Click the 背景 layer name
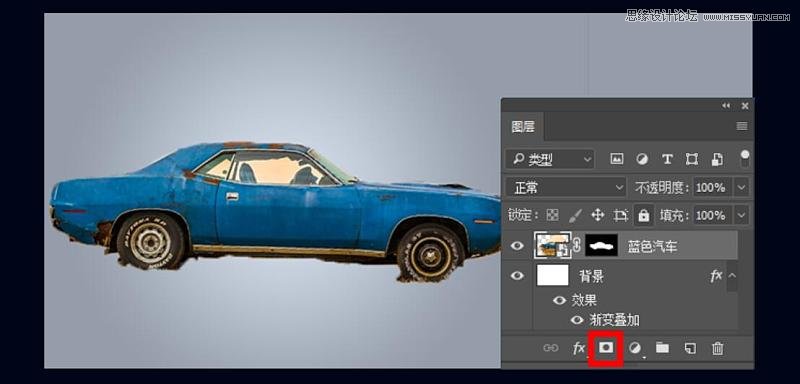800x384 pixels. coord(591,276)
